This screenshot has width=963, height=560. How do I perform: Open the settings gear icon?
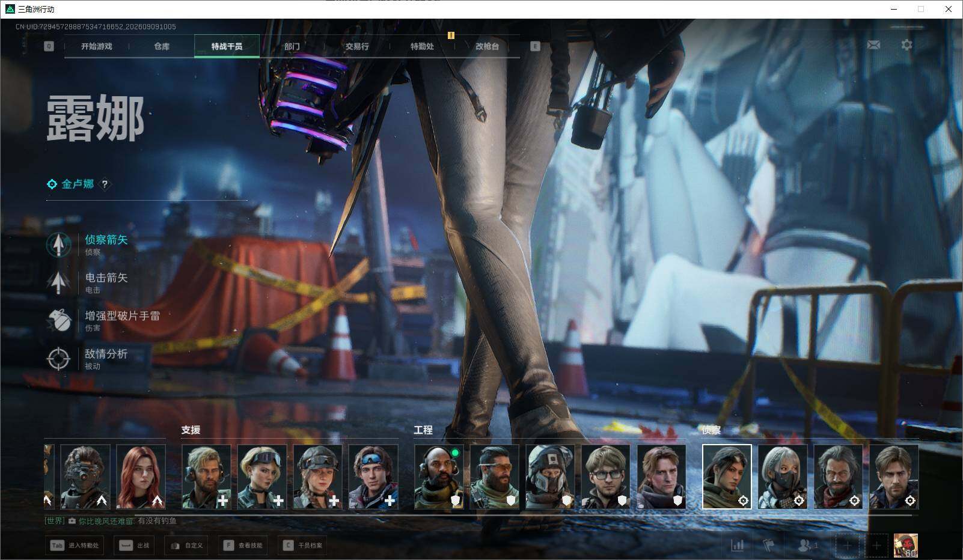pyautogui.click(x=906, y=45)
